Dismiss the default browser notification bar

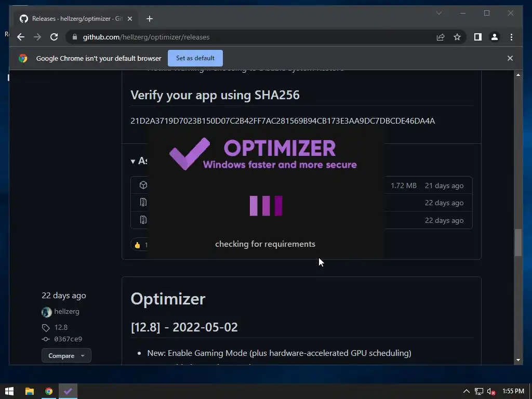pos(510,58)
